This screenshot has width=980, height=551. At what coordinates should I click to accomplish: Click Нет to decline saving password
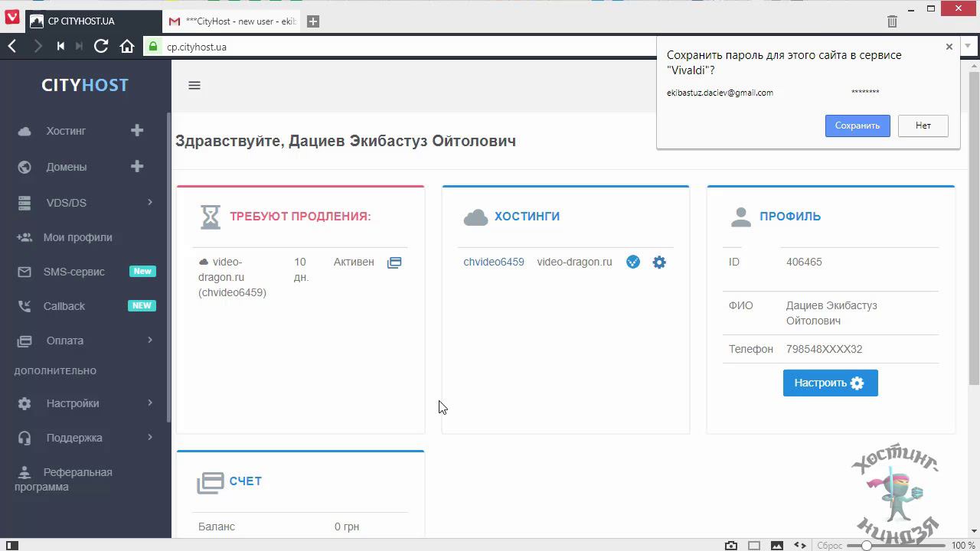tap(923, 126)
